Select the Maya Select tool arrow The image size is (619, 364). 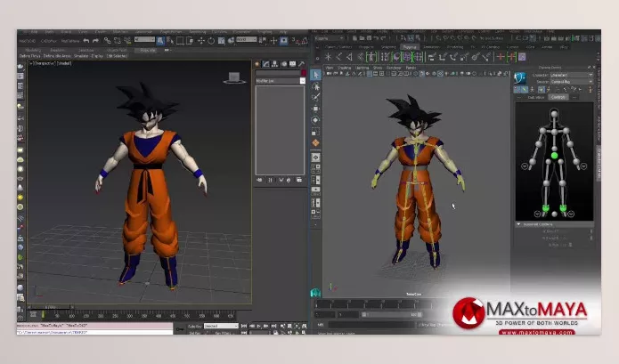[x=316, y=75]
